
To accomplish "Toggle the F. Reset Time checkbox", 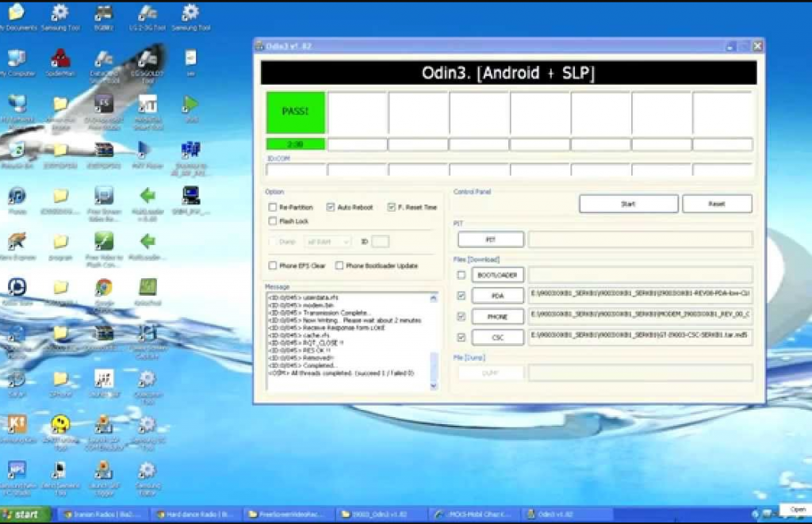I will [392, 208].
